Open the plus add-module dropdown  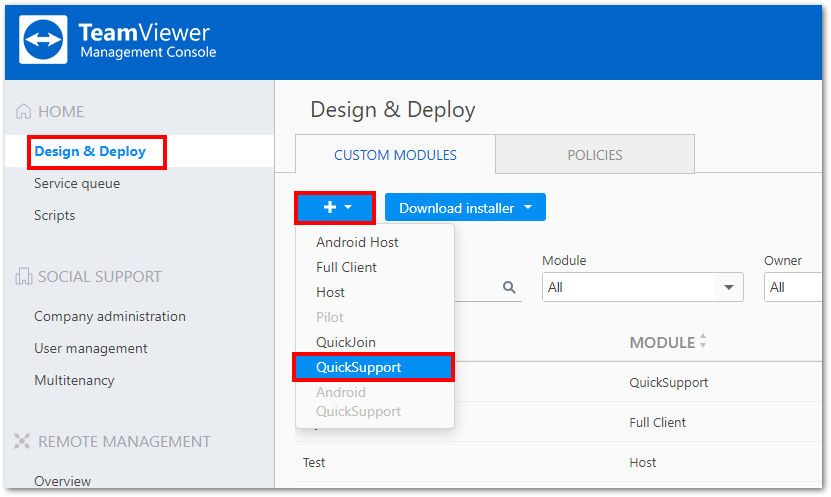tap(335, 208)
